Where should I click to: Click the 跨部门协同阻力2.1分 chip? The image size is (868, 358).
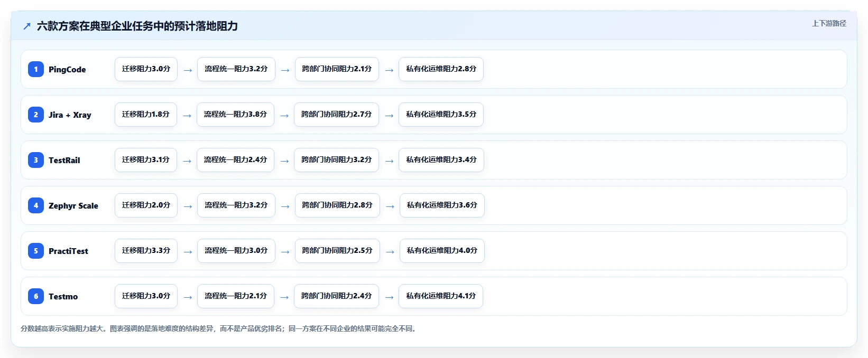pos(337,69)
